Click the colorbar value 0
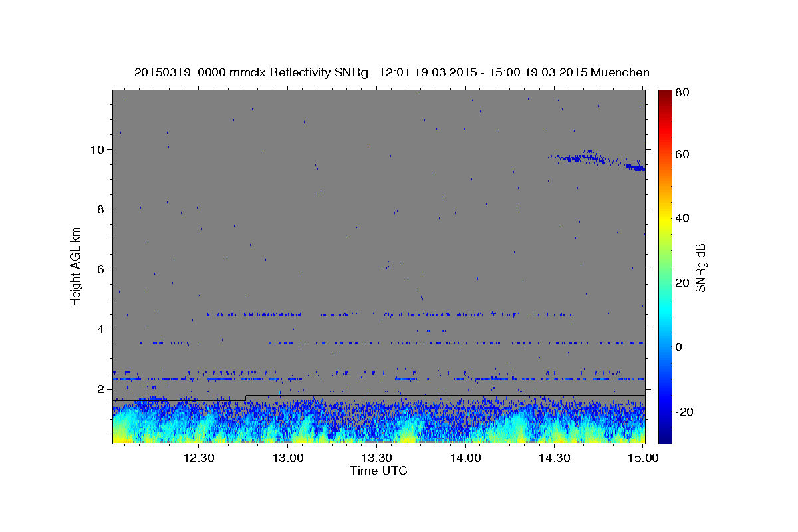Viewport: 798px width, 532px height. [679, 347]
